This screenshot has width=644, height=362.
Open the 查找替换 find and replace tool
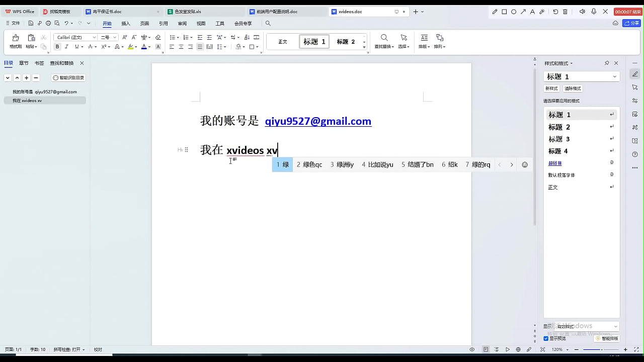384,41
